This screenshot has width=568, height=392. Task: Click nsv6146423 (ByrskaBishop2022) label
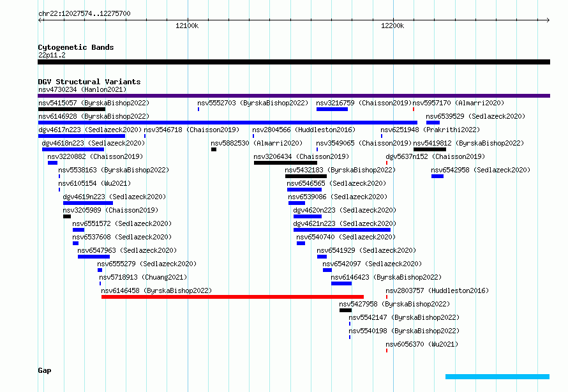[x=386, y=277]
